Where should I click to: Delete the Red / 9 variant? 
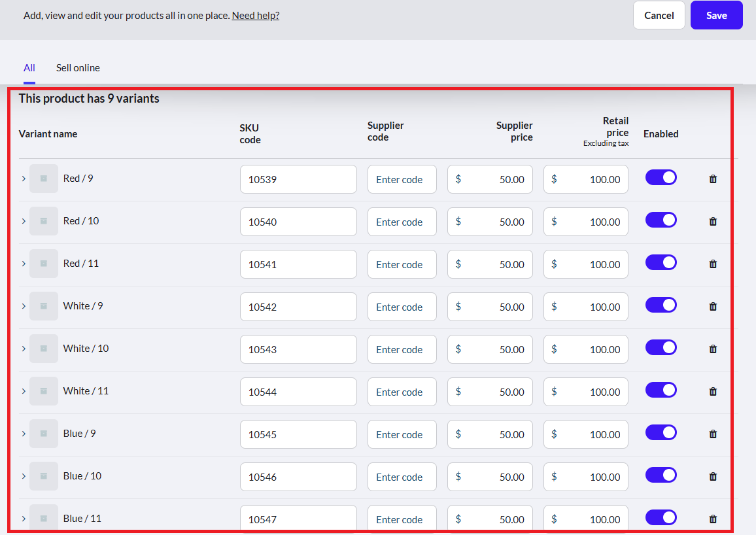coord(713,179)
